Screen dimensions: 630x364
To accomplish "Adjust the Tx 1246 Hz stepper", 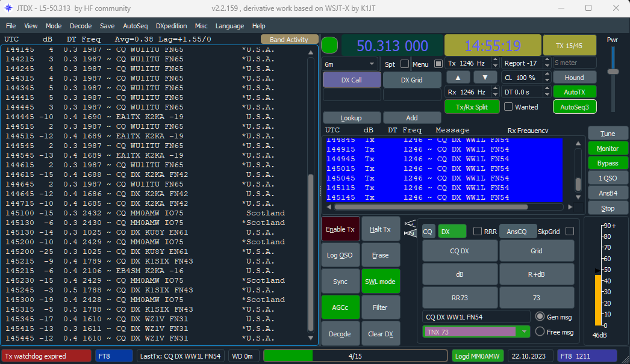I will tap(496, 63).
